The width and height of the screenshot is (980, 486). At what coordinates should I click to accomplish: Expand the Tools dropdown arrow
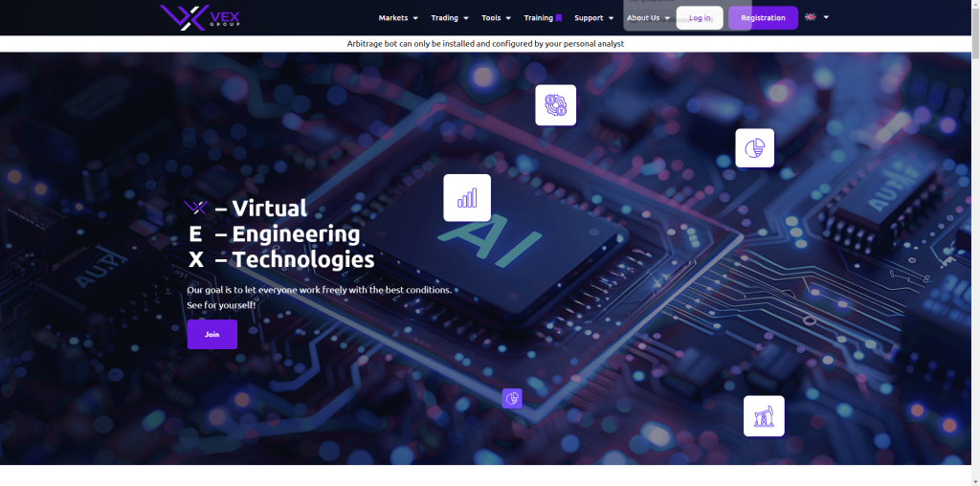[x=508, y=18]
